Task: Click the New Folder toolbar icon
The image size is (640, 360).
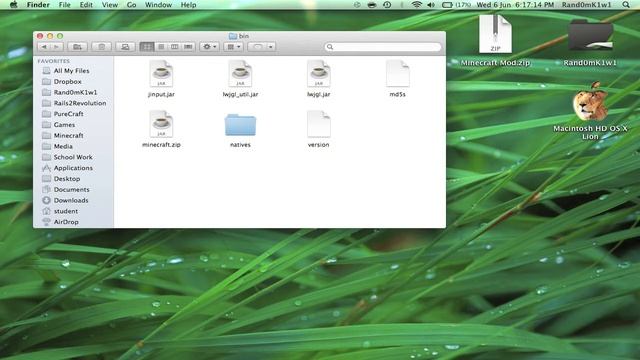Action: click(x=77, y=47)
